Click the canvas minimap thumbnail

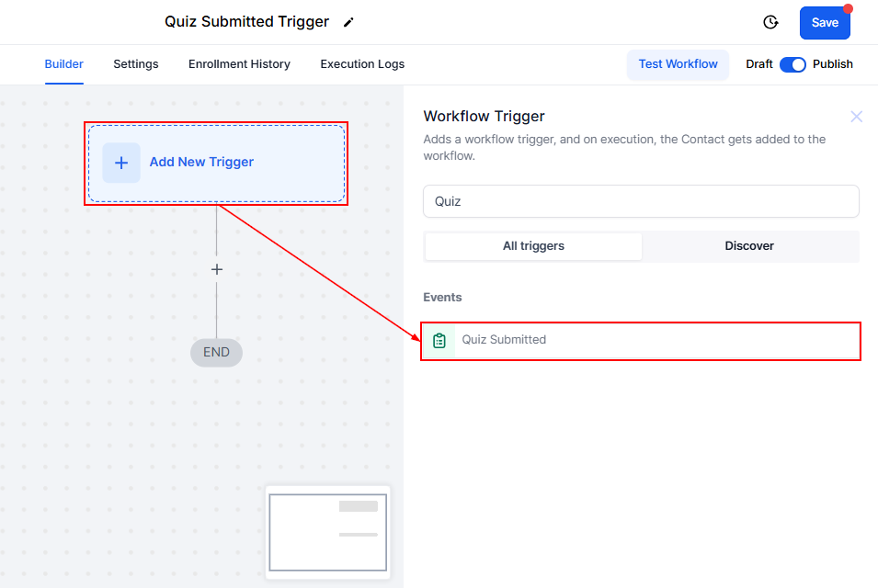point(327,532)
